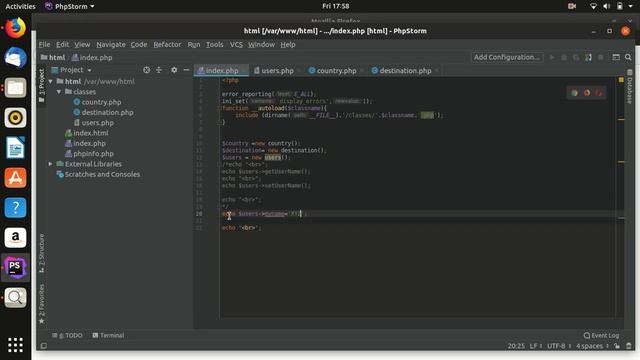Viewport: 640px width, 360px height.
Task: Open the Navigate menu
Action: [x=111, y=44]
